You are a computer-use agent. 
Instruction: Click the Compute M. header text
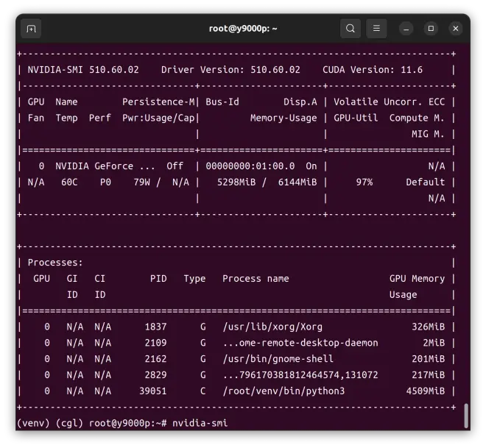[x=417, y=118]
